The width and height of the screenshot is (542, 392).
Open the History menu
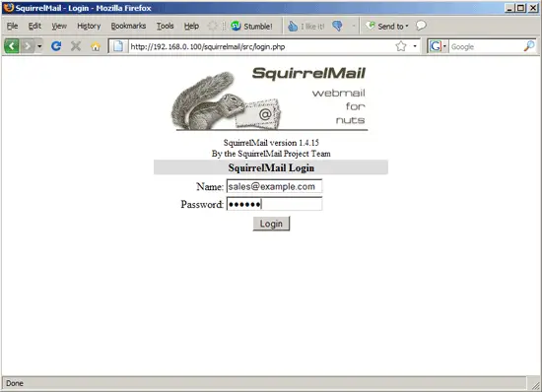[x=89, y=26]
